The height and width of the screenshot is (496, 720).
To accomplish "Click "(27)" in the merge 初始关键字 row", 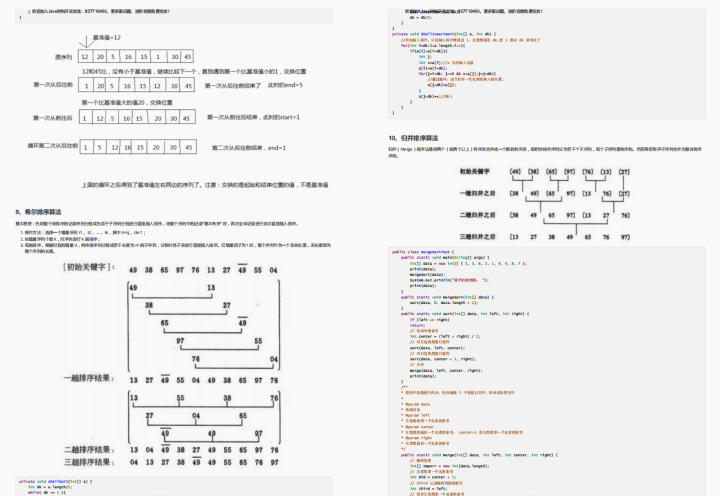I will (x=624, y=172).
